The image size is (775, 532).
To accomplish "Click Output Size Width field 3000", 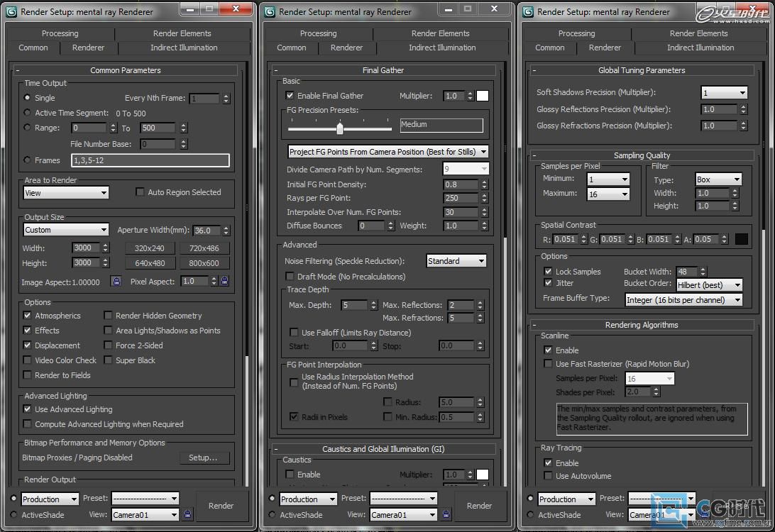I will point(86,248).
